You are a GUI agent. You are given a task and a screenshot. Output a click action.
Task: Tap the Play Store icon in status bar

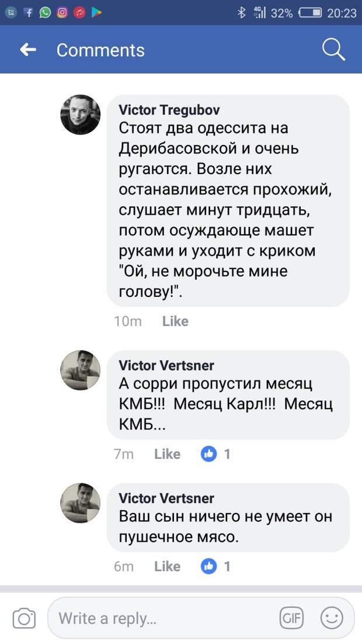[96, 13]
